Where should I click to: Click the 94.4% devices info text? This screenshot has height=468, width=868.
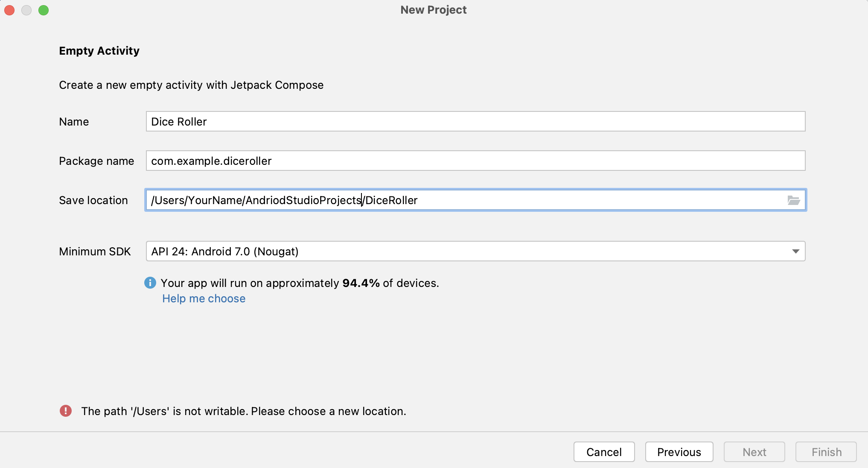pyautogui.click(x=300, y=283)
